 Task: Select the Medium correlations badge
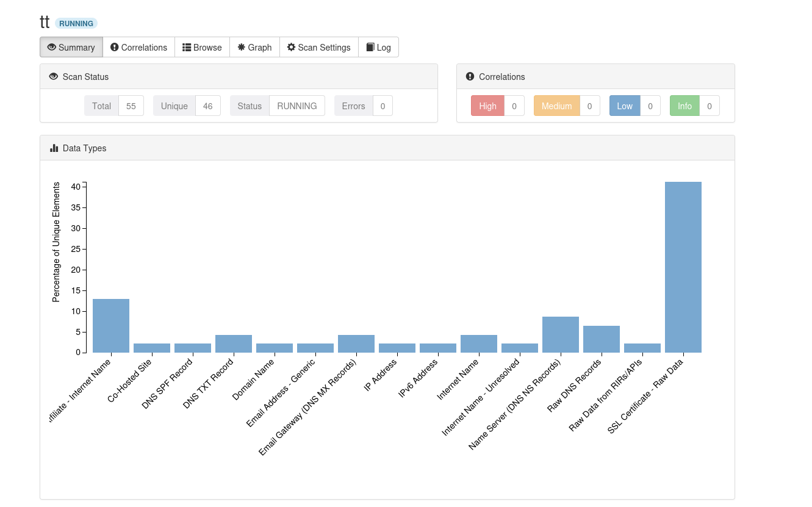tap(556, 106)
